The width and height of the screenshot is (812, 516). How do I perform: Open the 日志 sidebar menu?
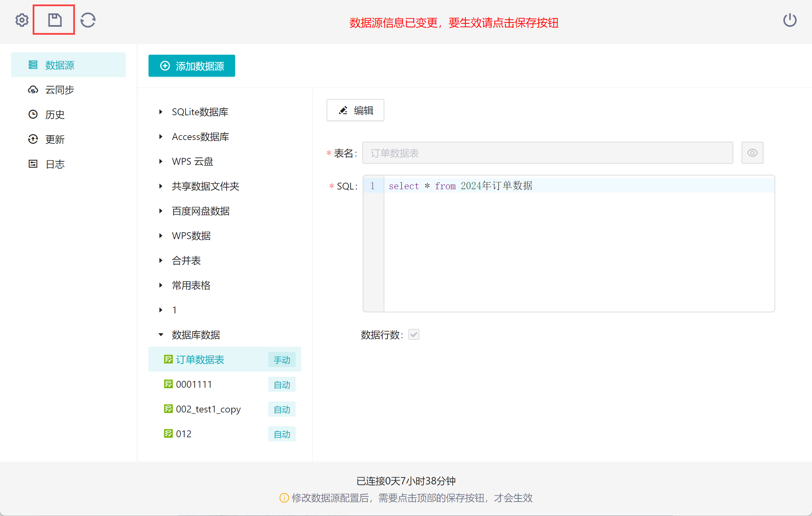pos(68,164)
